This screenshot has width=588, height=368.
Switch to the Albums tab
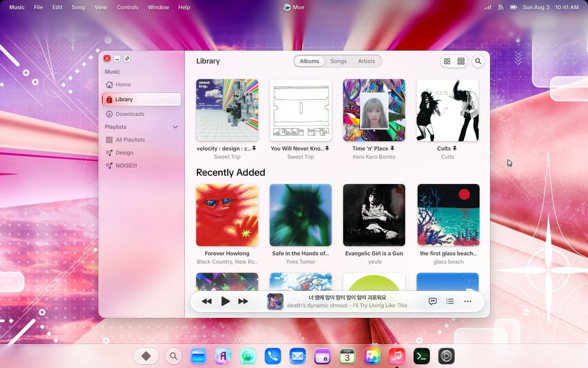point(309,61)
